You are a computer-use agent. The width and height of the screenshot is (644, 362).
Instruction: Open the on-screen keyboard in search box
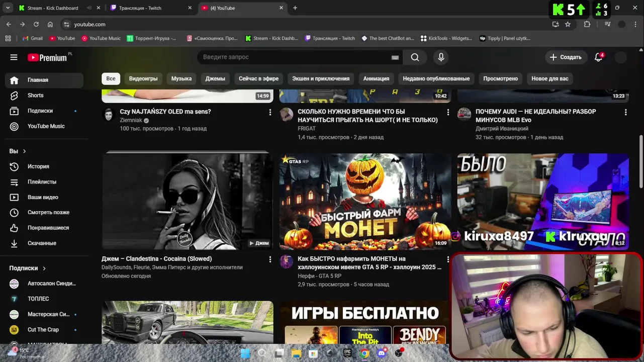click(395, 57)
